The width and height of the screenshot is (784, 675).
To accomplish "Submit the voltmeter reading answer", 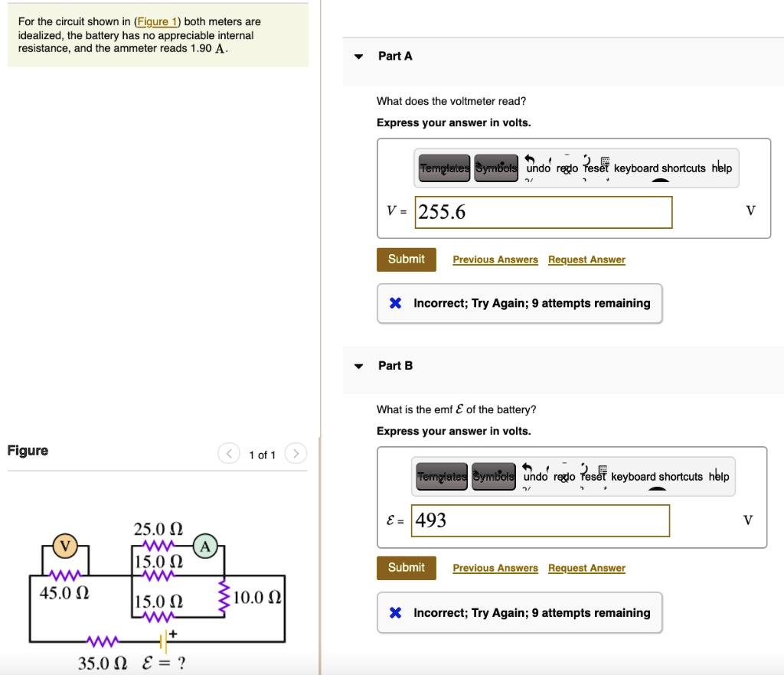I will (406, 259).
